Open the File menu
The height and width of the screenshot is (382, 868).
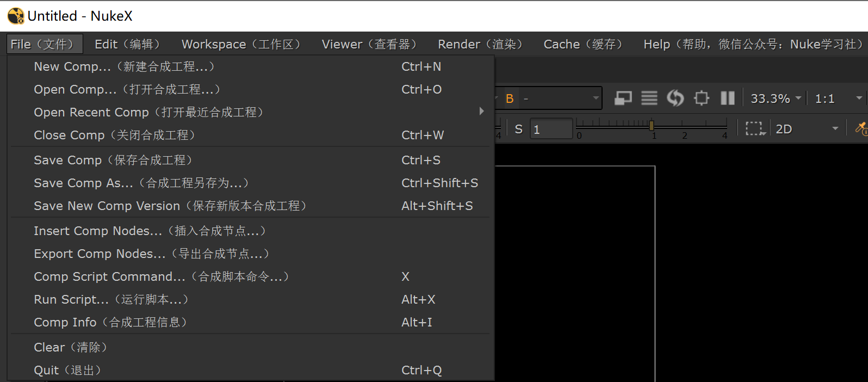(45, 44)
